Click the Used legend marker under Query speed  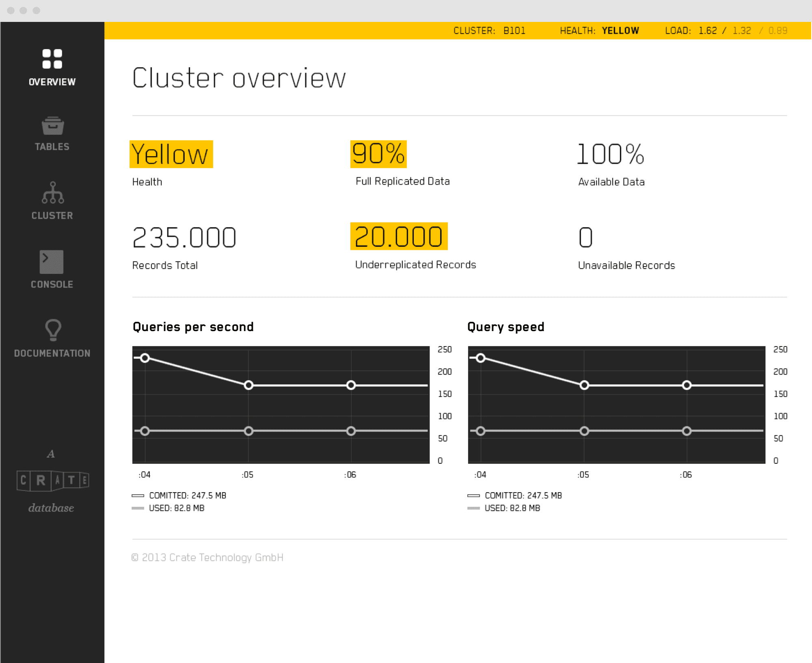click(473, 508)
